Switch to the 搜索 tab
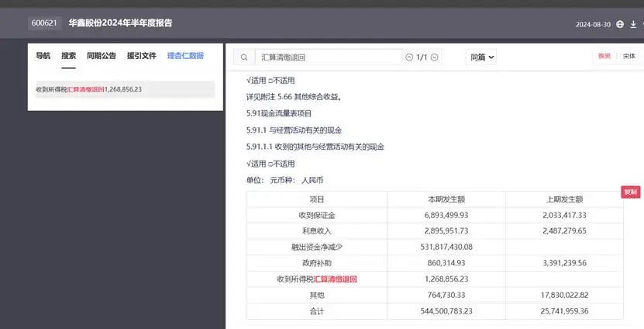 (x=69, y=56)
